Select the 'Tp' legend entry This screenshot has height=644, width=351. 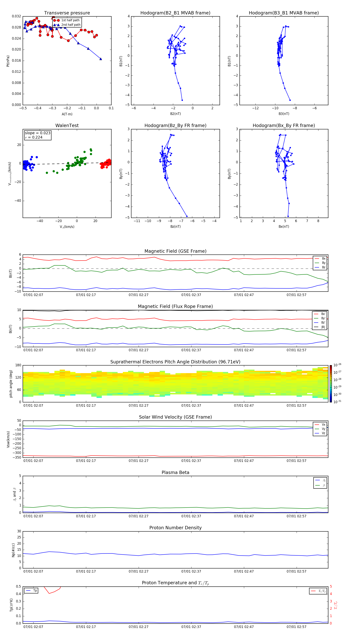[x=31, y=591]
